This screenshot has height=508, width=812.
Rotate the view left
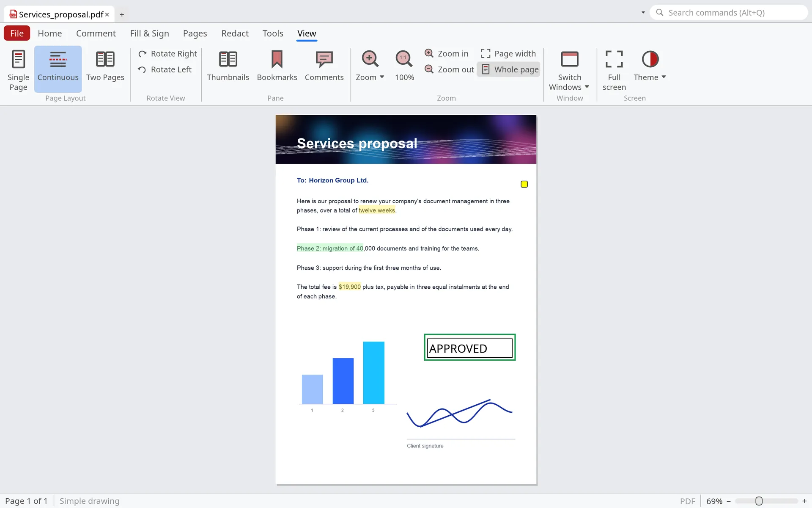click(x=165, y=69)
